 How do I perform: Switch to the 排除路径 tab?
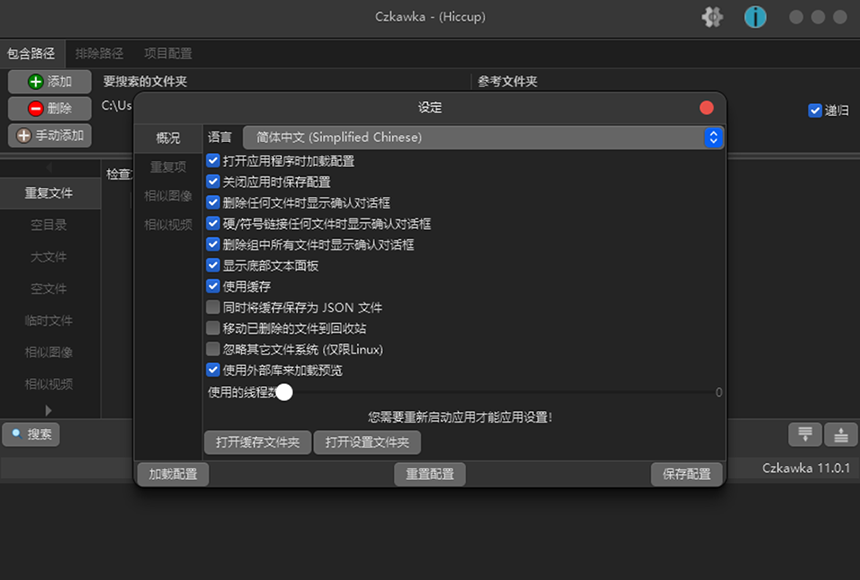98,54
